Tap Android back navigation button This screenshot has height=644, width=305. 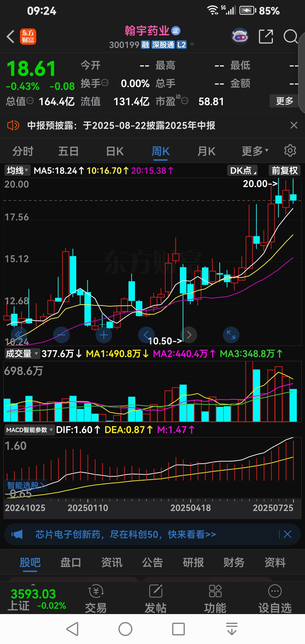click(x=73, y=629)
